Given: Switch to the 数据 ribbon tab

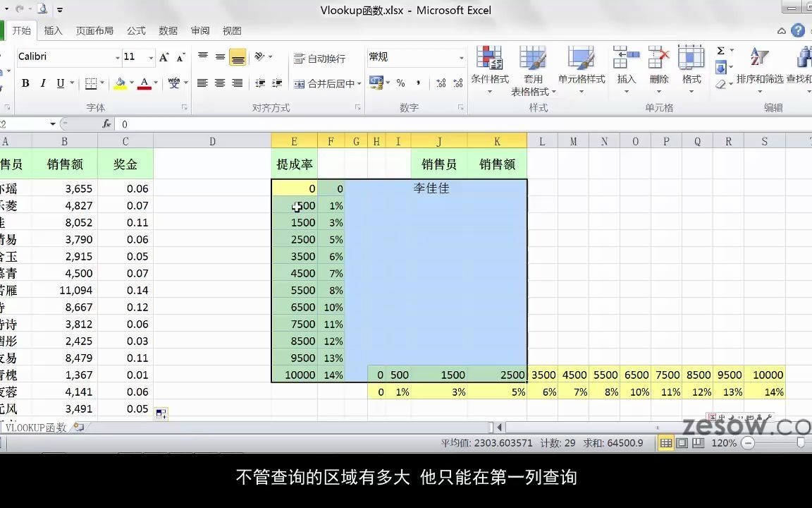Looking at the screenshot, I should [x=168, y=30].
